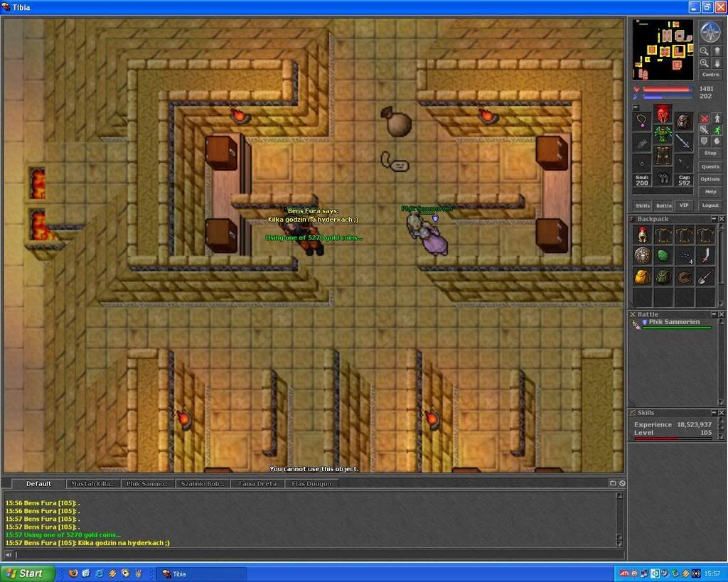Switch to the Default chat tab
This screenshot has height=582, width=728.
coord(38,484)
